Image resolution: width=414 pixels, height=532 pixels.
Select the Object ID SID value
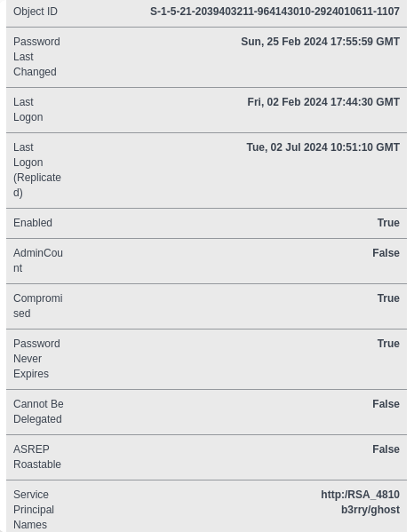tap(275, 12)
